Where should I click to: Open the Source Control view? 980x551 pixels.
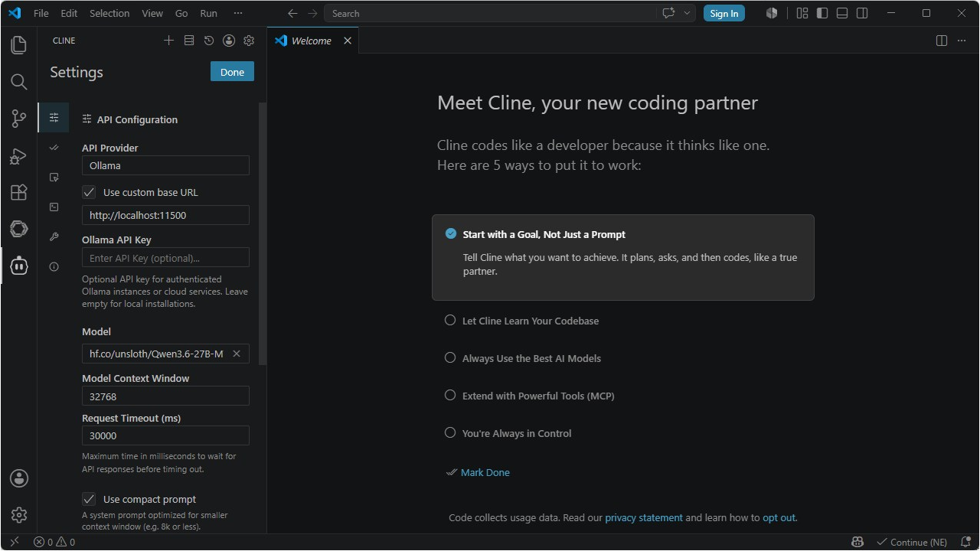[x=18, y=119]
